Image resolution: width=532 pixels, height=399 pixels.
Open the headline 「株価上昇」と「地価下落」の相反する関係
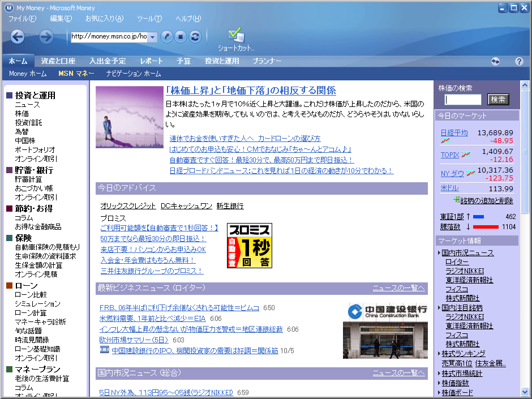[251, 90]
